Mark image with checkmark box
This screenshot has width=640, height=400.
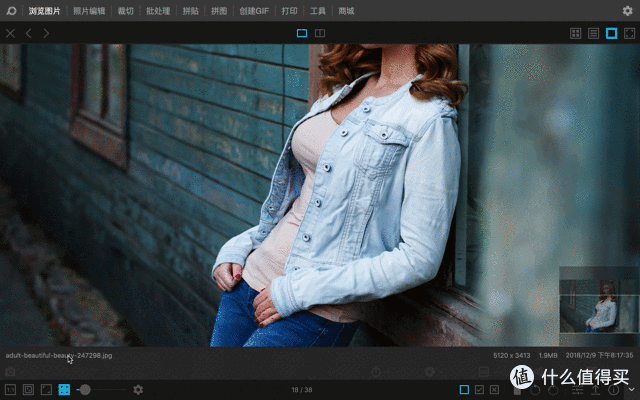pos(479,390)
